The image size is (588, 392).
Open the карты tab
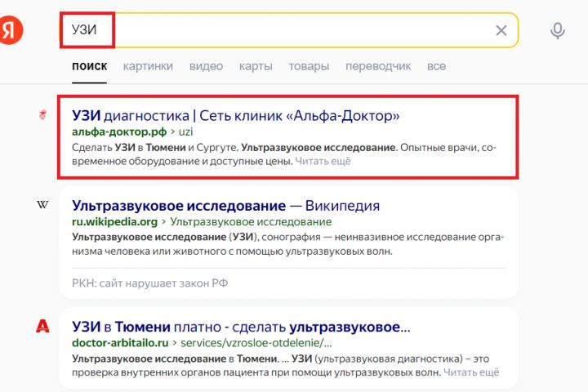(x=256, y=66)
